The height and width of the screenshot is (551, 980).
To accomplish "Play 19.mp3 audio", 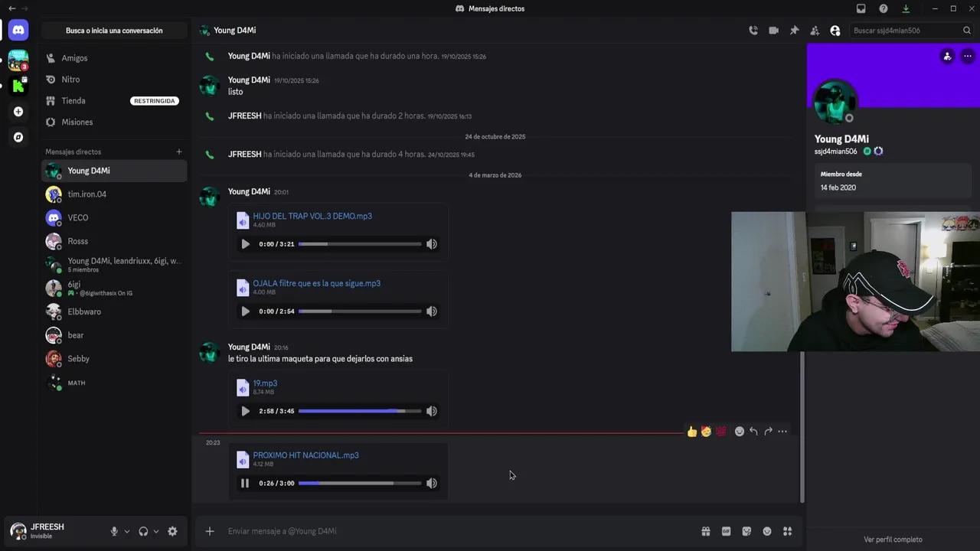I will [245, 411].
